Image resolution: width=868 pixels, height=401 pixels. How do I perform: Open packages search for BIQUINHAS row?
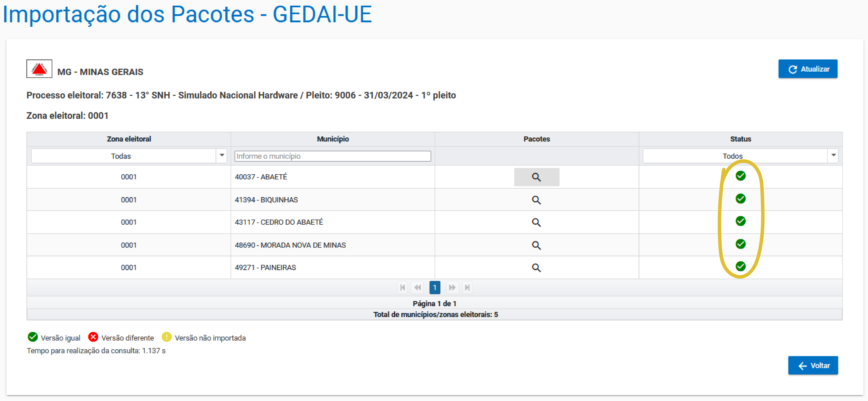(x=536, y=200)
